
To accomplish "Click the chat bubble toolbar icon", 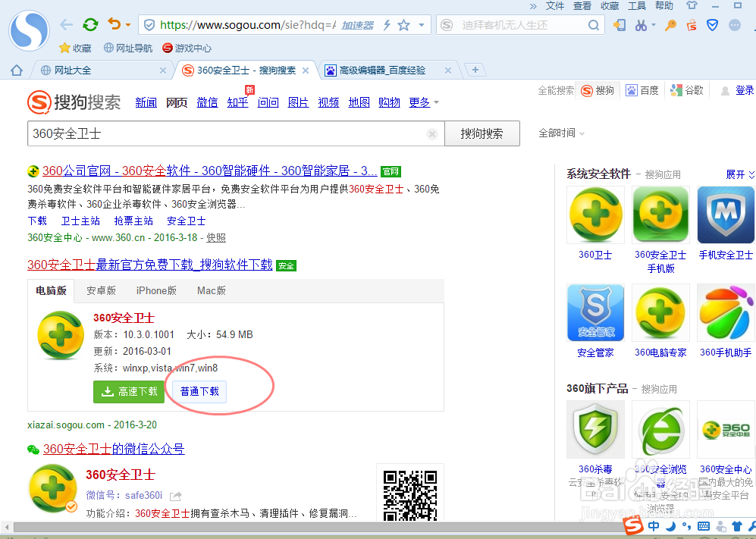I will [734, 25].
